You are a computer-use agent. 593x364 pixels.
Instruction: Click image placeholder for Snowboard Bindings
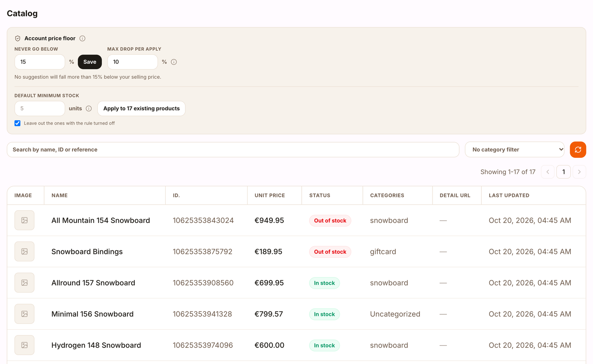[24, 251]
